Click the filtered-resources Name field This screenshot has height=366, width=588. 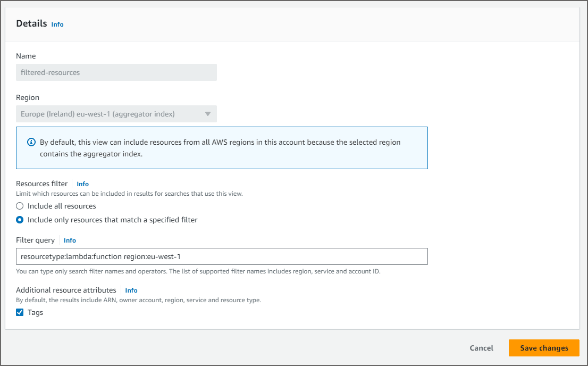click(x=116, y=72)
